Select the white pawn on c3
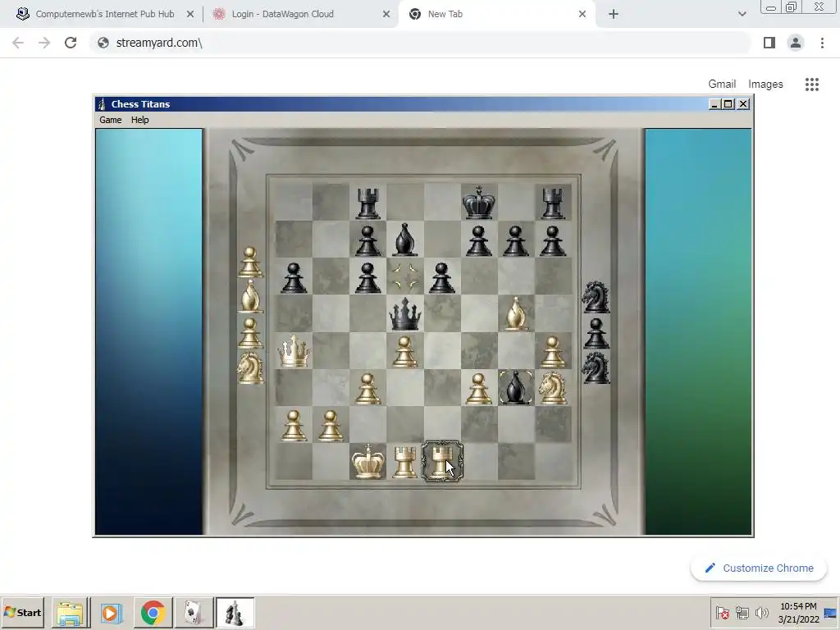840x630 pixels. 367,388
